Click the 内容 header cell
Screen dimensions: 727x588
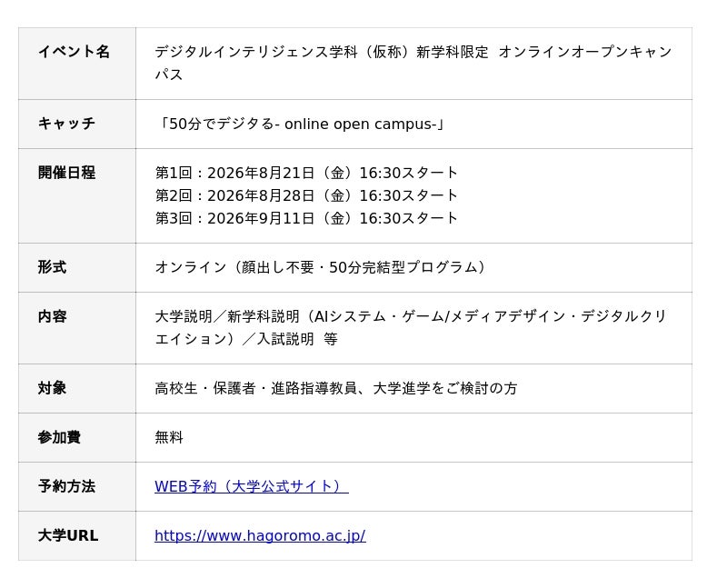pyautogui.click(x=77, y=328)
